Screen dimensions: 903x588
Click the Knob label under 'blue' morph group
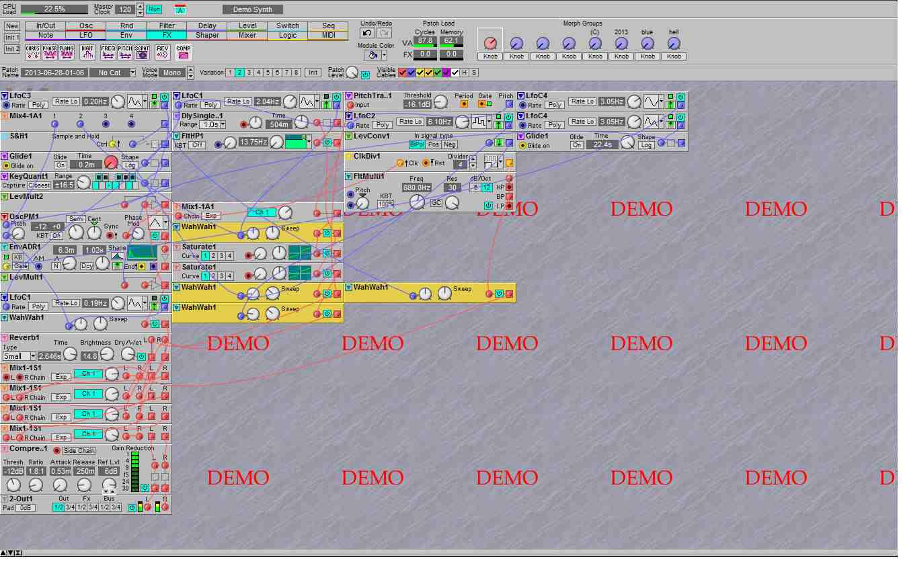647,56
